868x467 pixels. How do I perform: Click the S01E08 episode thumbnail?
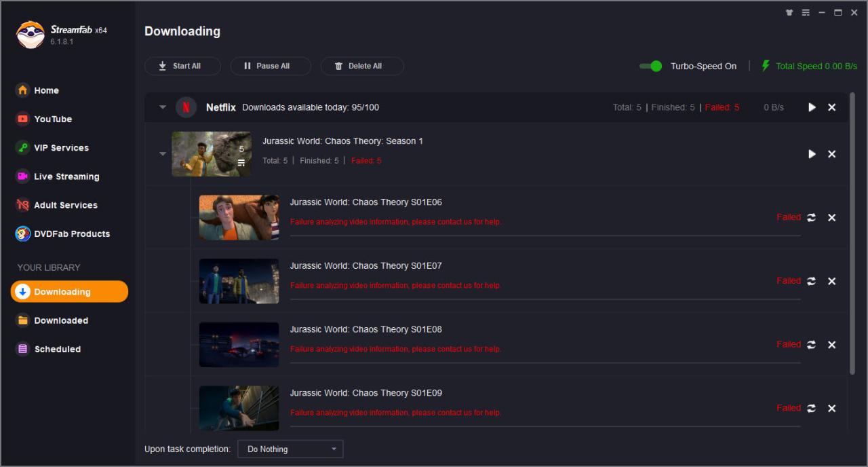point(239,345)
